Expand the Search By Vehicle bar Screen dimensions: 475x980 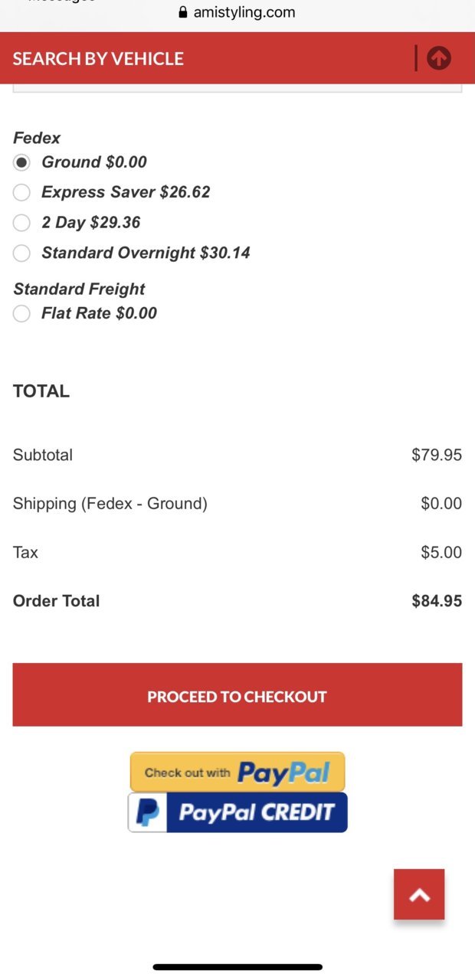pos(237,58)
